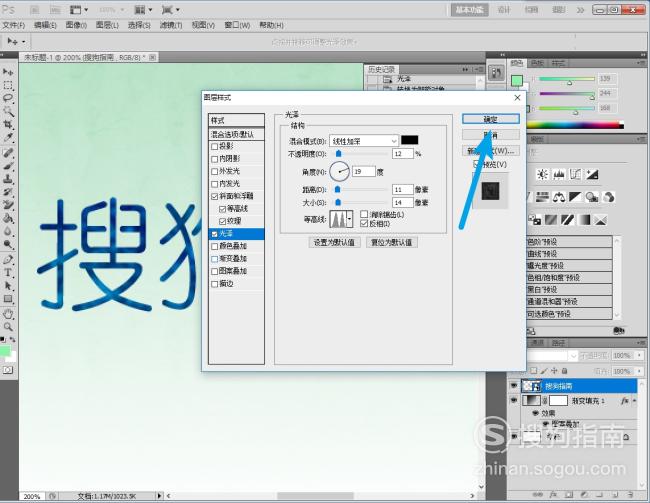Select the Move tool in the toolbox
Image resolution: width=650 pixels, height=503 pixels.
[8, 72]
